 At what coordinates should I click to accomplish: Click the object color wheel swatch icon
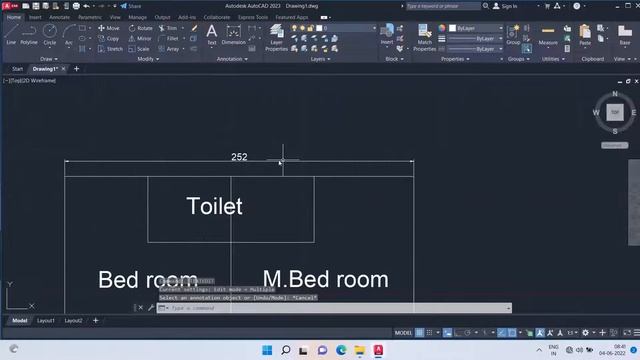click(x=442, y=28)
